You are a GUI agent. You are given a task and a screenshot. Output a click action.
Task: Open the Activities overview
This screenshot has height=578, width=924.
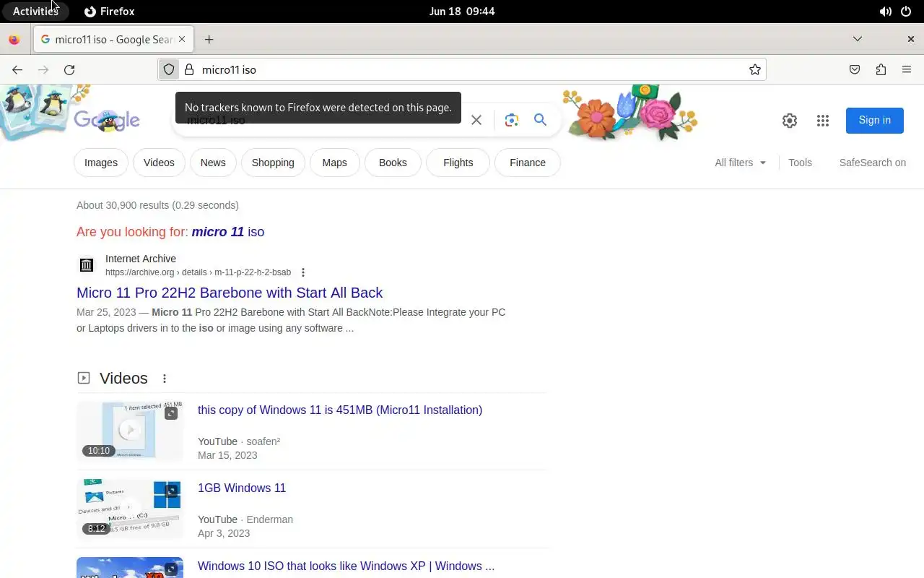point(35,11)
